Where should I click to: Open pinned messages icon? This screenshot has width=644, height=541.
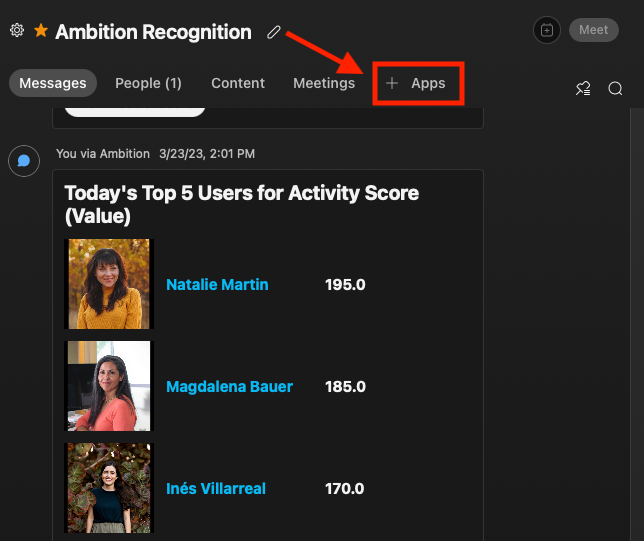[583, 89]
